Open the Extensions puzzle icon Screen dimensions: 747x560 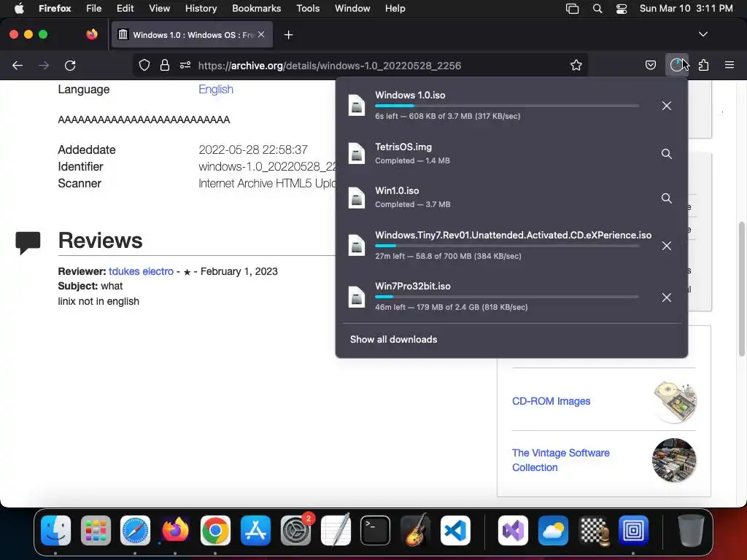coord(704,65)
